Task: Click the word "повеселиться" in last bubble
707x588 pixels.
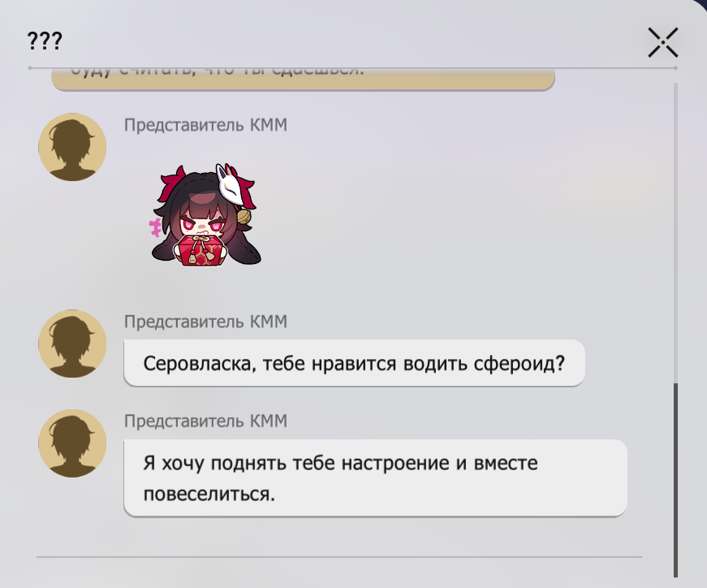Action: coord(207,494)
